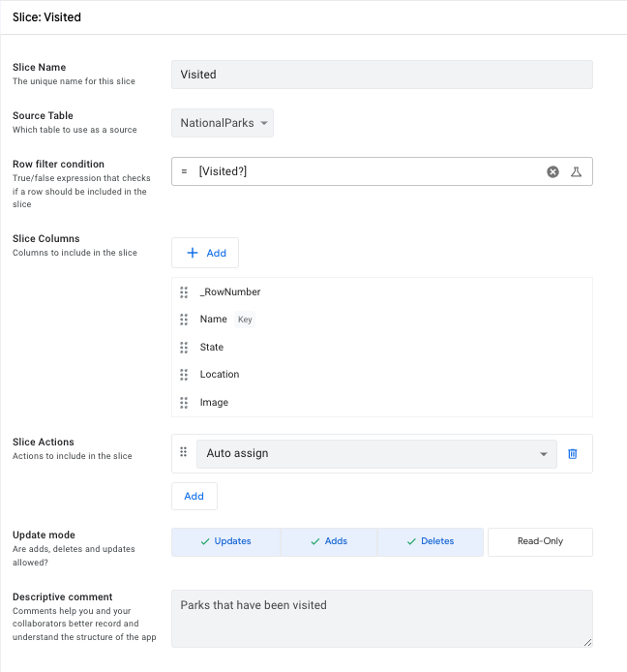
Task: Toggle the Adds update mode
Action: (x=328, y=541)
